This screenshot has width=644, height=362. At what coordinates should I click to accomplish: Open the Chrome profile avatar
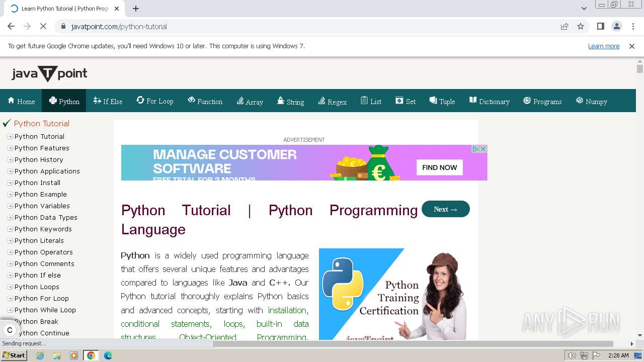coord(616,26)
